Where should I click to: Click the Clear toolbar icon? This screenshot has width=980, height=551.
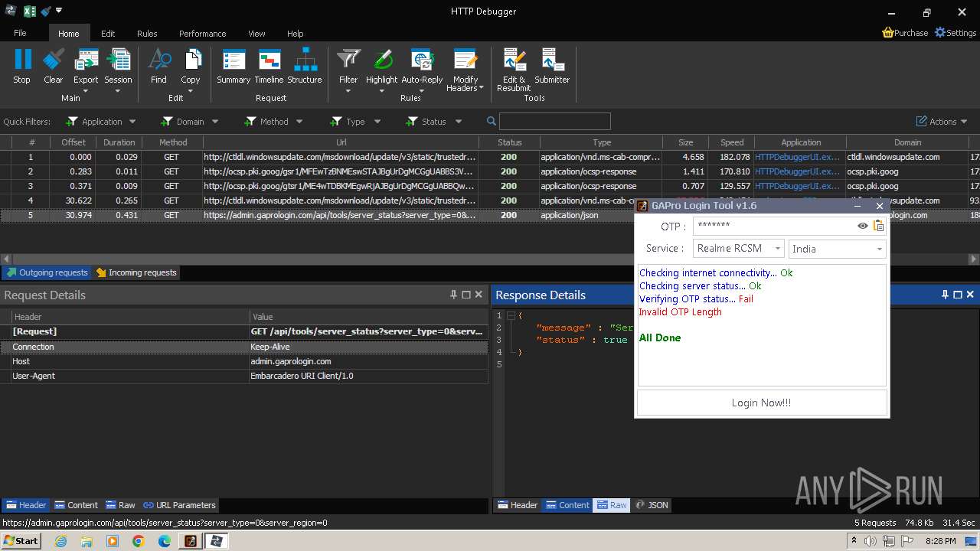pos(54,66)
